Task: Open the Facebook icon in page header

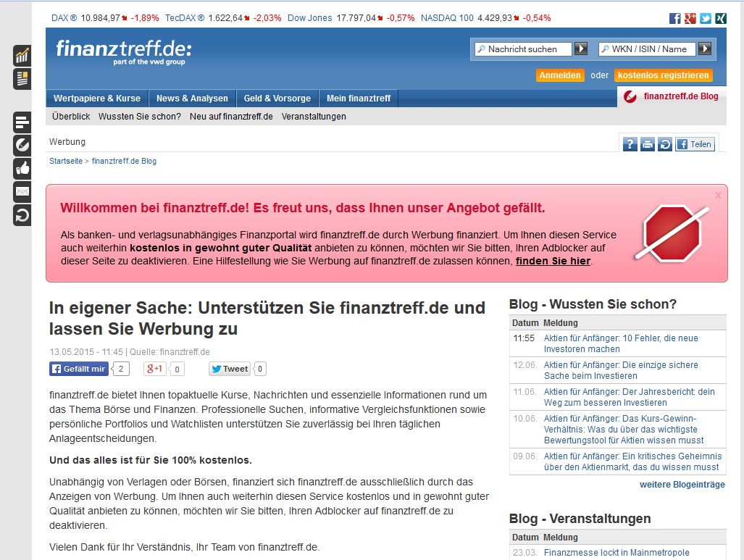Action: [674, 19]
